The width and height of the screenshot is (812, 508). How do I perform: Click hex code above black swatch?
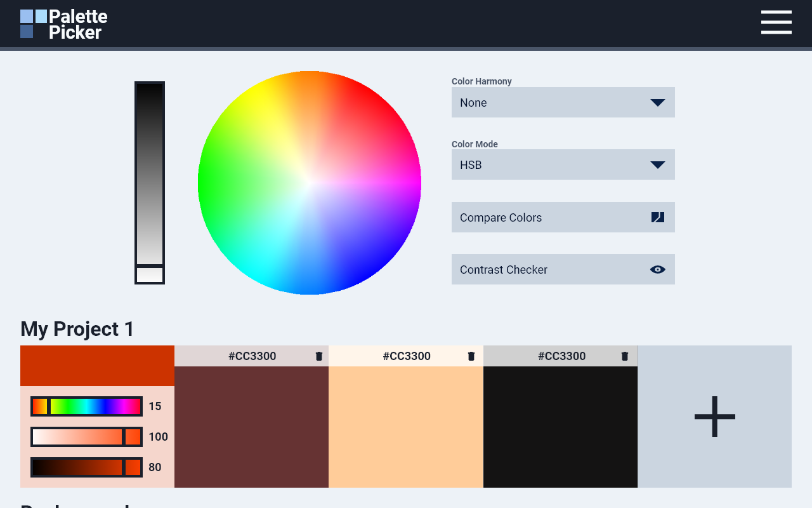(x=562, y=356)
